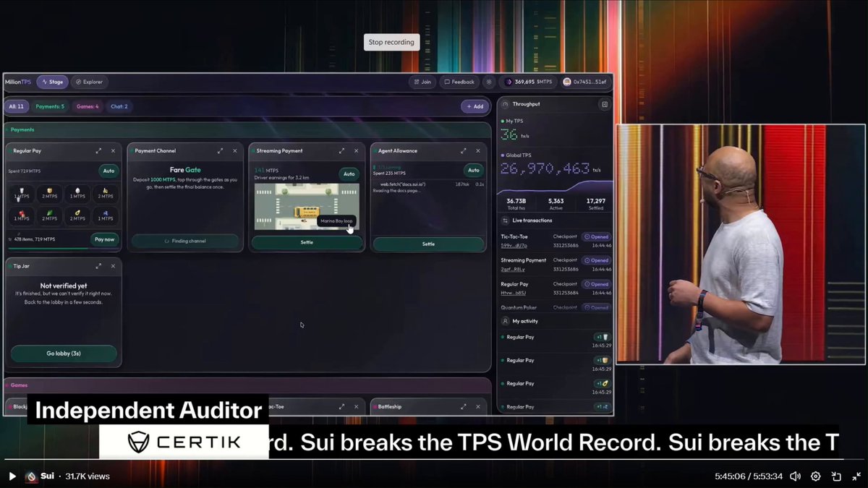Switch to the Explorer tab
The height and width of the screenshot is (488, 868).
90,82
